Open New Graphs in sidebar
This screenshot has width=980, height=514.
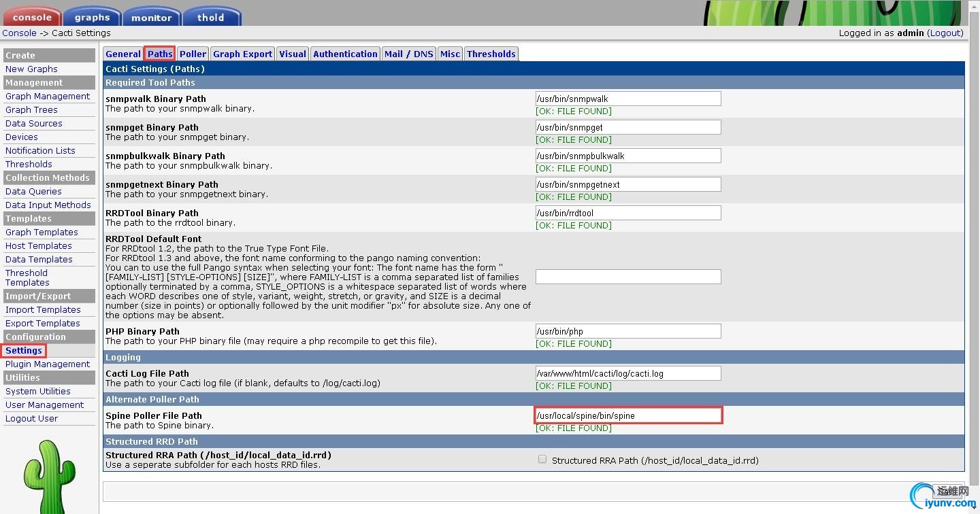click(31, 69)
